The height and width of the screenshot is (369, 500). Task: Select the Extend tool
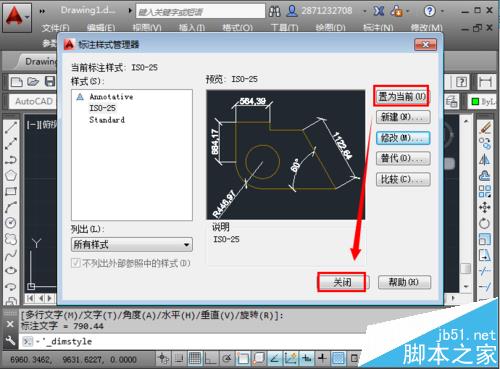click(485, 286)
